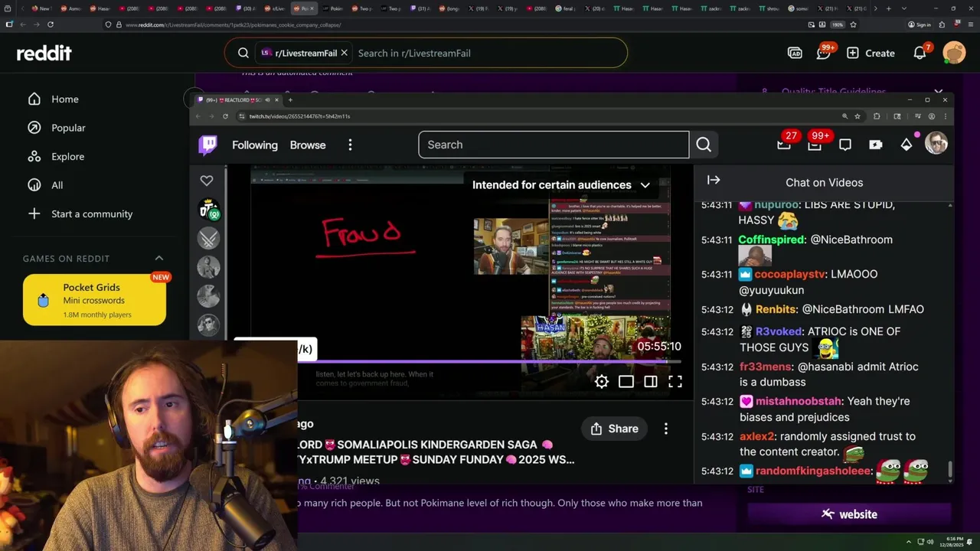Screen dimensions: 980x551
Task: Toggle the player's split view button
Action: click(651, 381)
